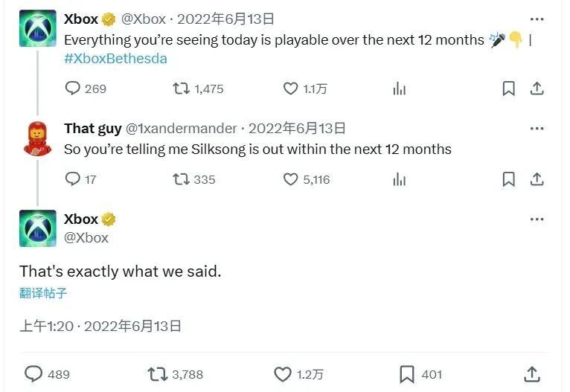
Task: Reply to the first Xbox tweet
Action: [73, 89]
